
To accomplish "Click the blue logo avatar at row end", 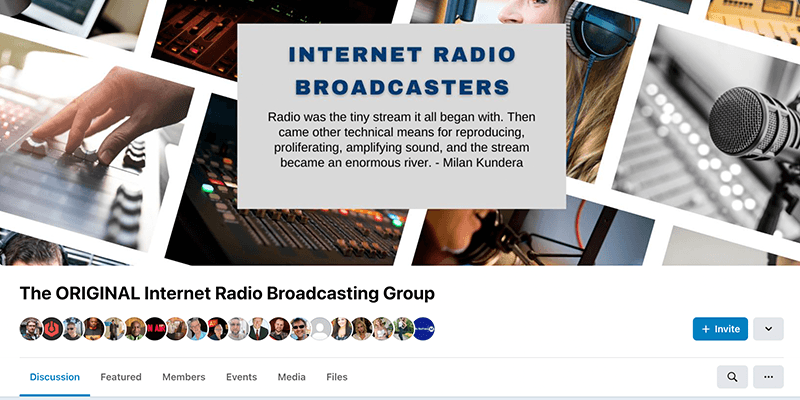I will [424, 329].
